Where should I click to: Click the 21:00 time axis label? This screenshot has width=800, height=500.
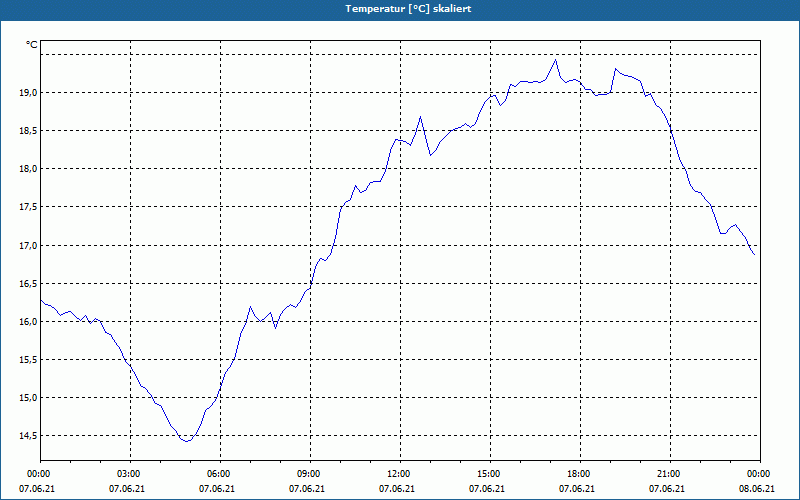670,474
